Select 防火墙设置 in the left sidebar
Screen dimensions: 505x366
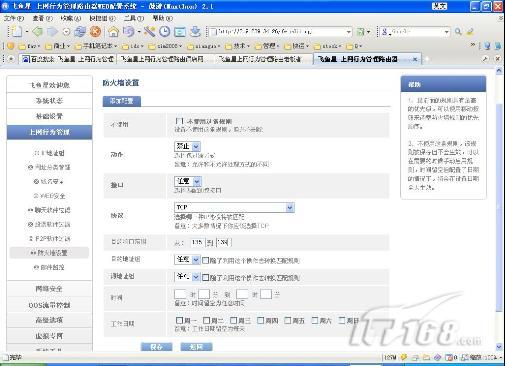point(49,253)
